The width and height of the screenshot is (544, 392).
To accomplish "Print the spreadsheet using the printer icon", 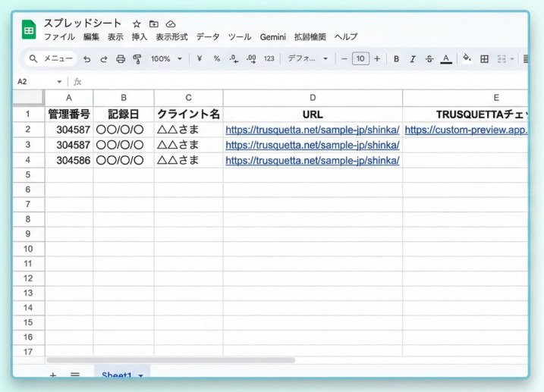I will point(120,59).
